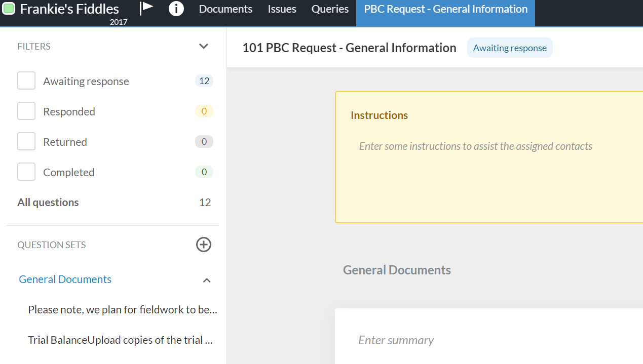Show All questions in sidebar
Image resolution: width=643 pixels, height=364 pixels.
point(48,203)
